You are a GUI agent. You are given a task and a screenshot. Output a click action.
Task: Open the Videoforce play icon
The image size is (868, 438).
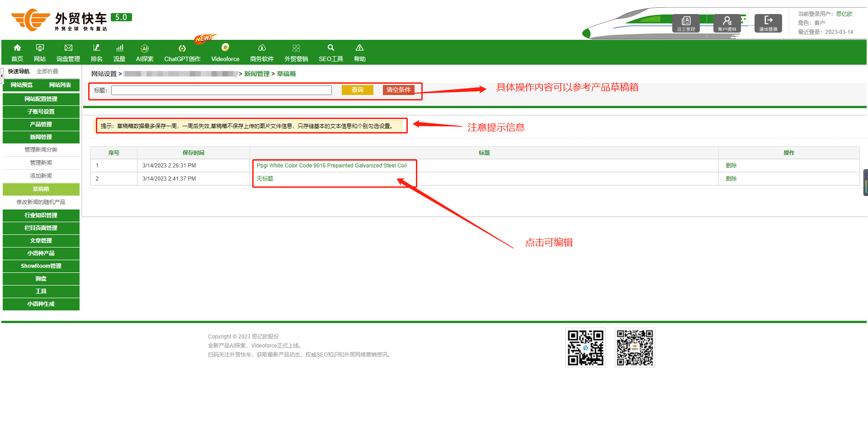[x=225, y=47]
